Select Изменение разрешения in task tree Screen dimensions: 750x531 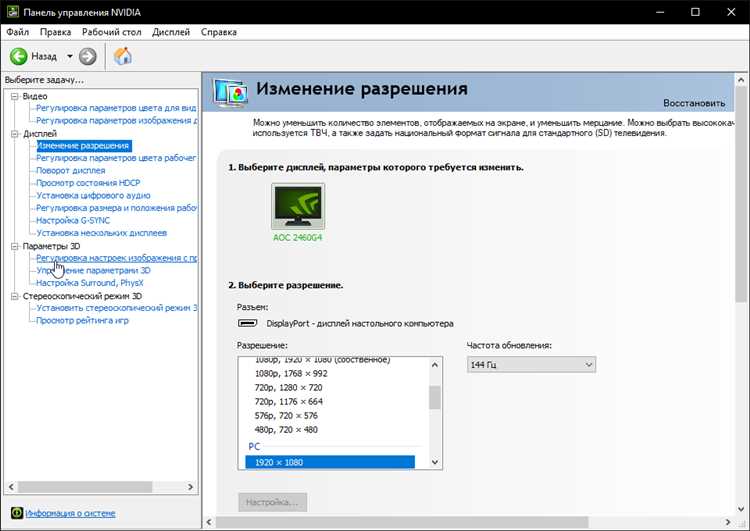click(83, 145)
